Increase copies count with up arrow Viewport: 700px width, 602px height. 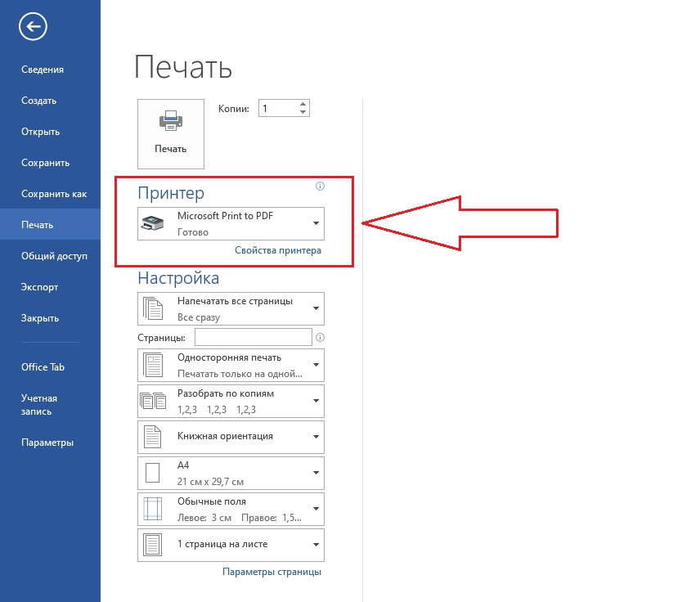[x=303, y=104]
